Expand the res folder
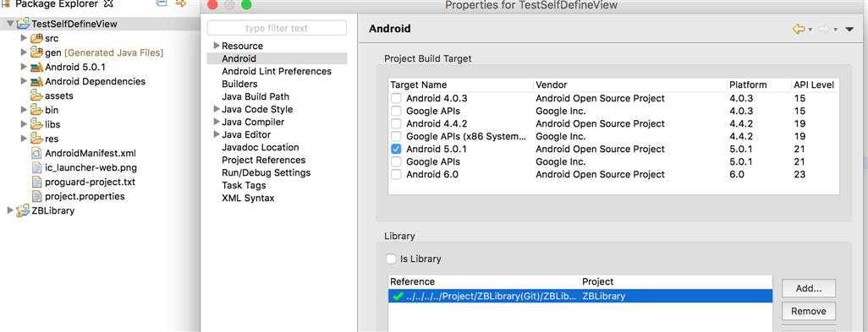This screenshot has height=332, width=868. click(x=23, y=139)
